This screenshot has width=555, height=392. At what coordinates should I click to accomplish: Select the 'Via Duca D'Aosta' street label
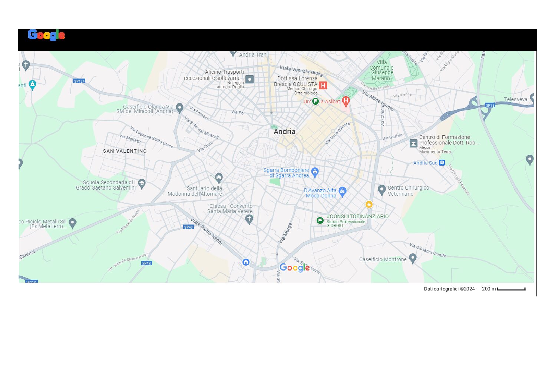pos(337,133)
